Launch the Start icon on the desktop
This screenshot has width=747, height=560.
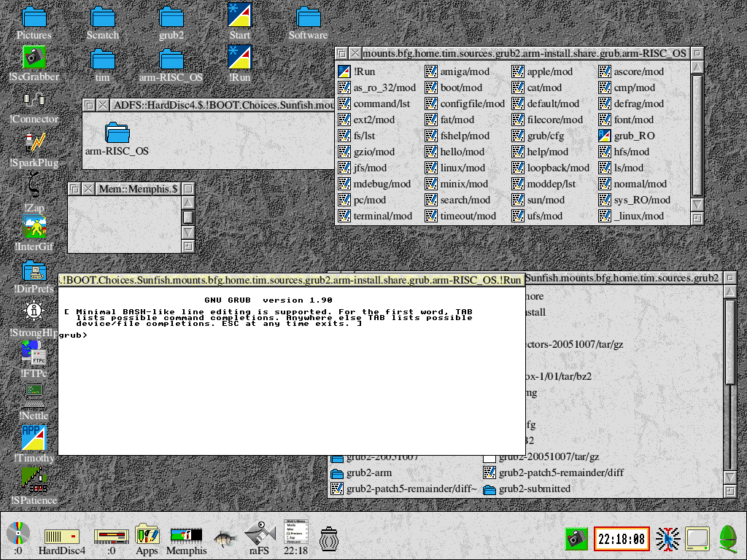click(239, 23)
